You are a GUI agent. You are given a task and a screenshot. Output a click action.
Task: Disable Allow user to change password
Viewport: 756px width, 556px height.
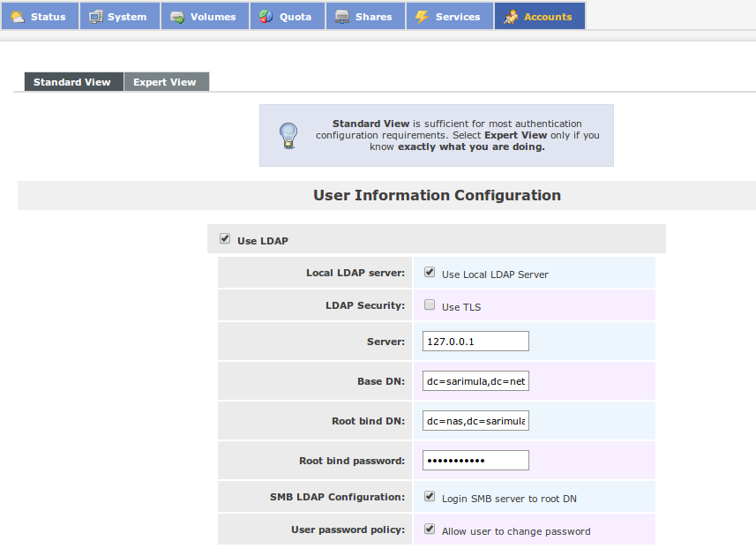click(430, 530)
